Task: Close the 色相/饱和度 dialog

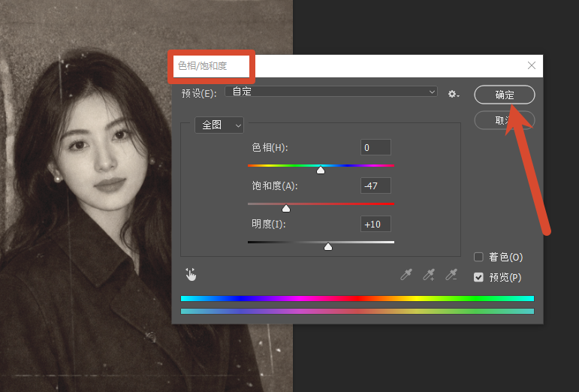Action: point(532,65)
